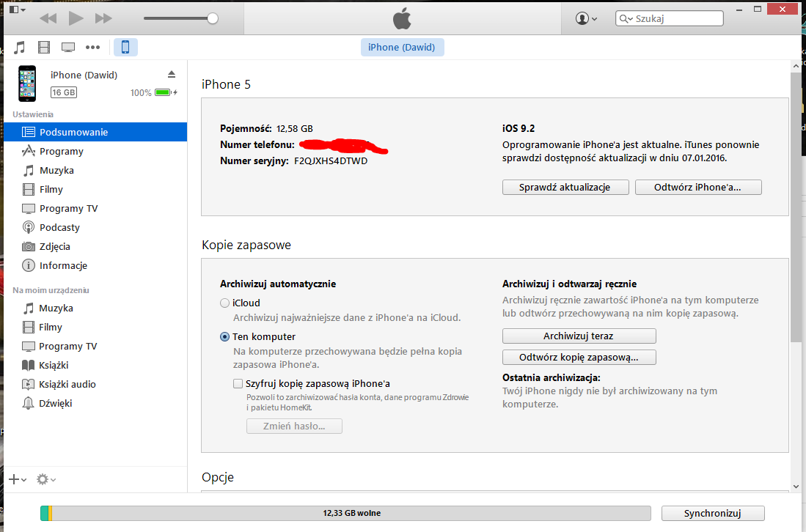Viewport: 806px width, 532px height.
Task: Click the Informacje info icon
Action: [29, 265]
